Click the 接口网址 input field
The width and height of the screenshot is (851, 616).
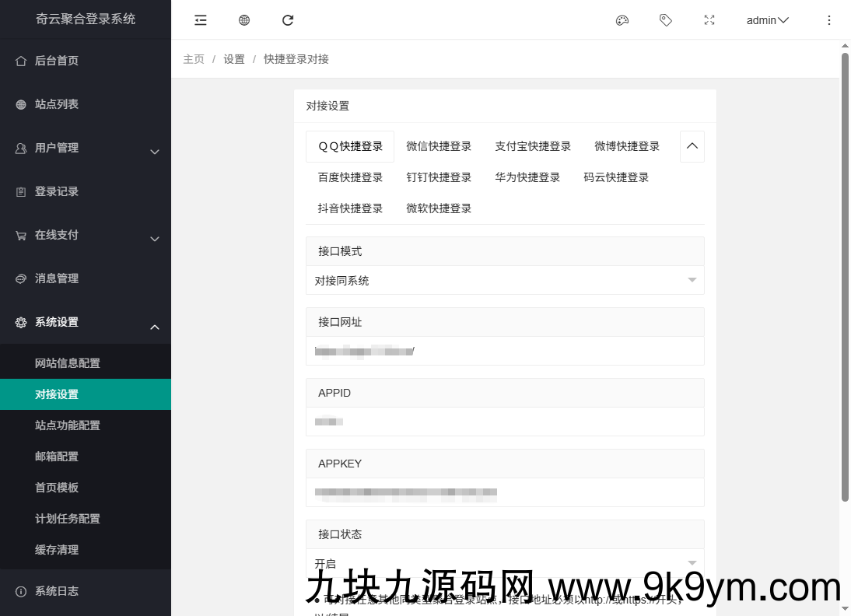(x=505, y=351)
